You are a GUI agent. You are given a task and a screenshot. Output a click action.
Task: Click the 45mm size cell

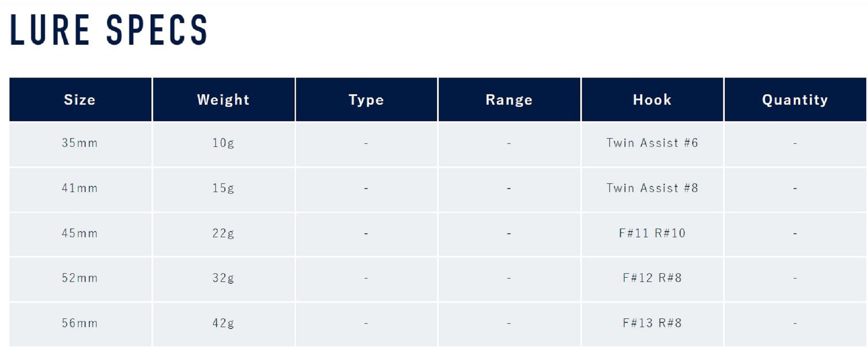(80, 233)
